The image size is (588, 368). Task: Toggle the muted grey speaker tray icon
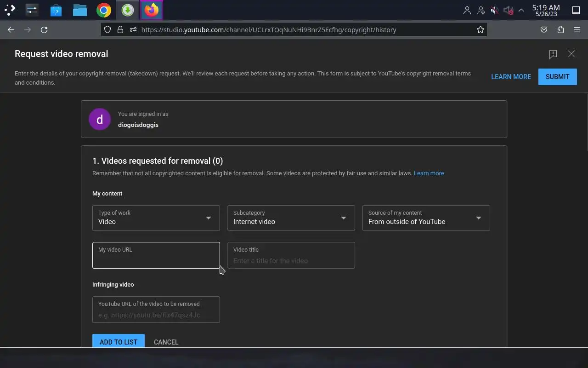pyautogui.click(x=508, y=10)
